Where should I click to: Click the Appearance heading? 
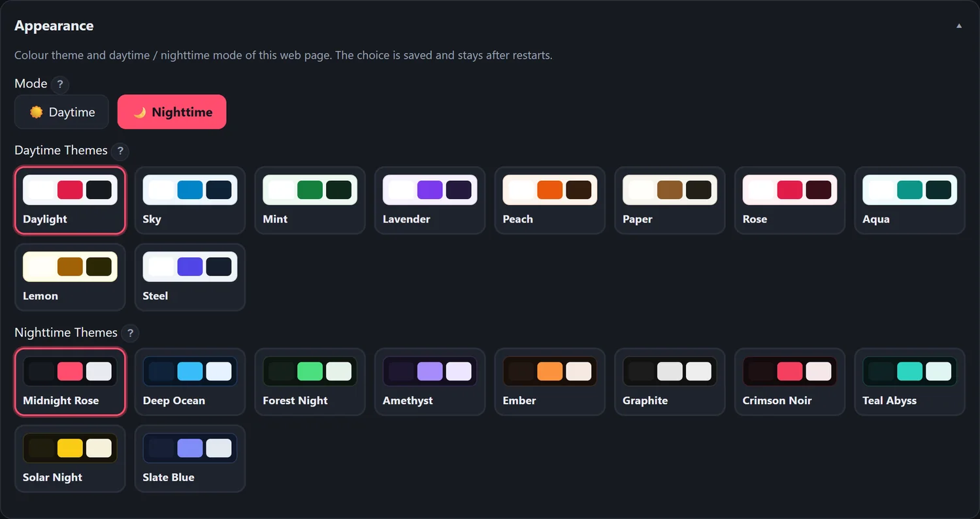pyautogui.click(x=54, y=26)
